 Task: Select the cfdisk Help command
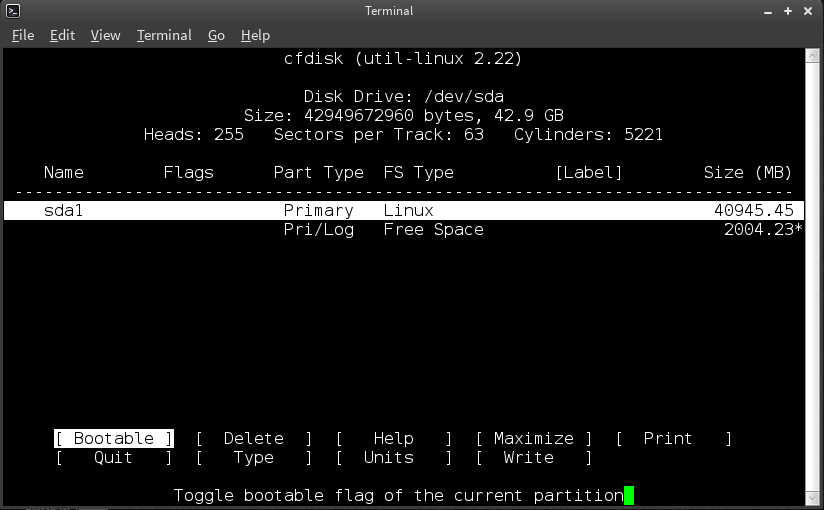394,438
